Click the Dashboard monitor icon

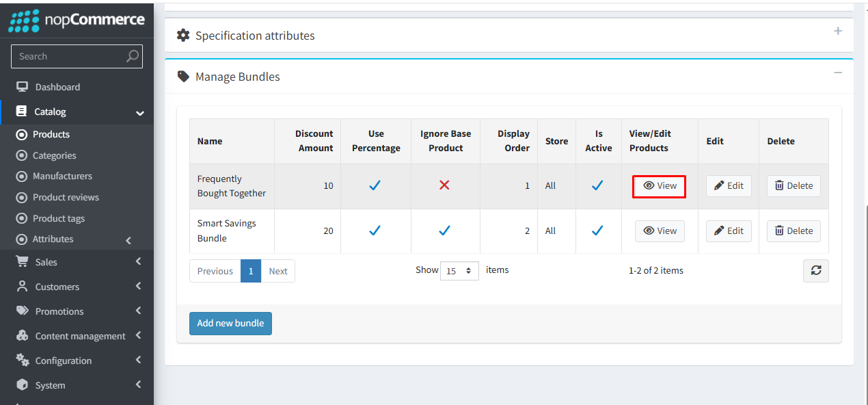(x=23, y=87)
